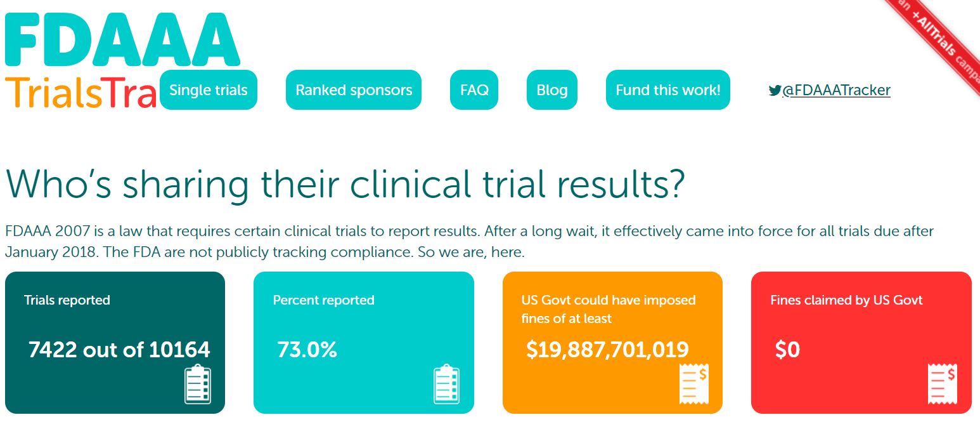The image size is (980, 429).
Task: Open the Blog page
Action: click(552, 90)
